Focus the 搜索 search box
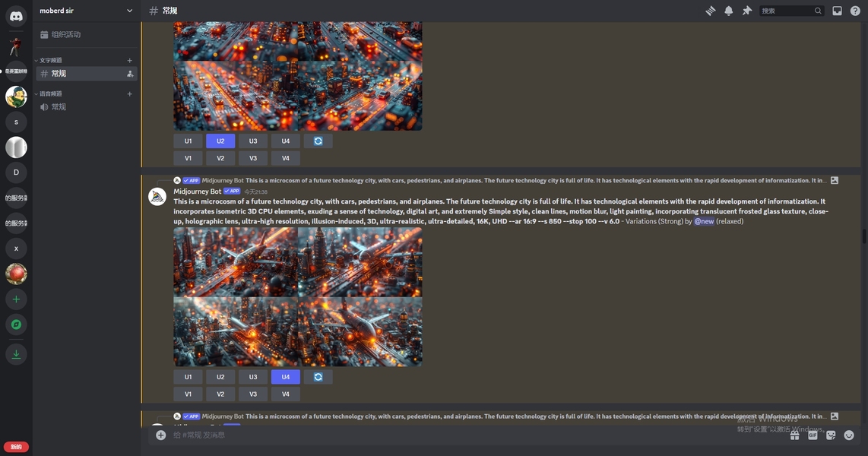The image size is (868, 456). pyautogui.click(x=791, y=11)
